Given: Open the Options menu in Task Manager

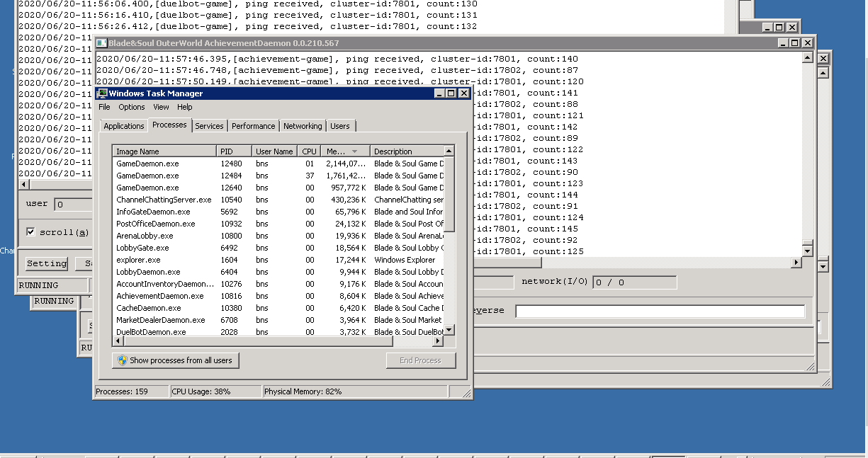Looking at the screenshot, I should click(x=132, y=107).
